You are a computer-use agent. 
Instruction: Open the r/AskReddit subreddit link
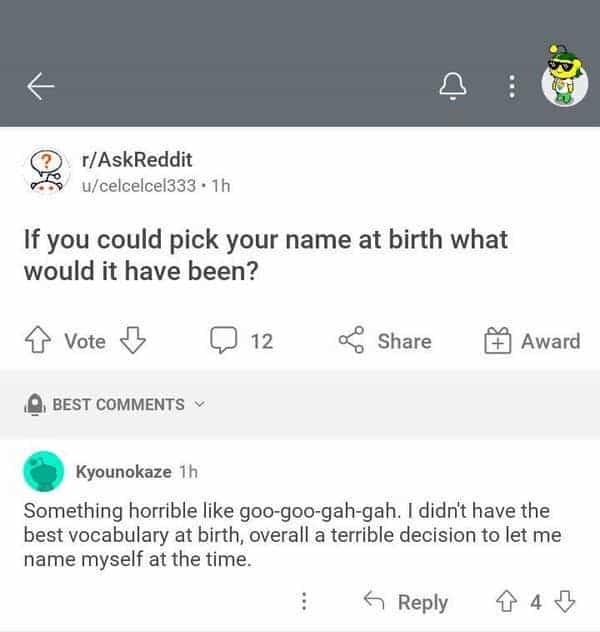coord(136,160)
